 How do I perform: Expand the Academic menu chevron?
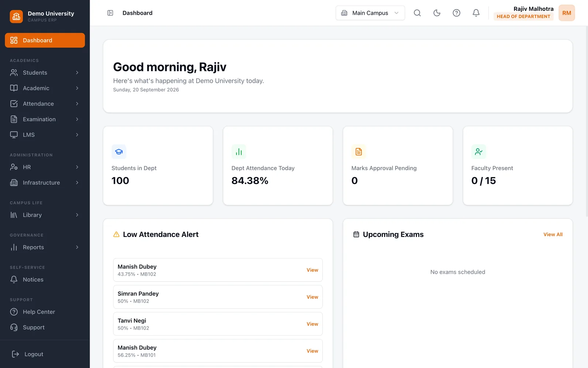[x=77, y=88]
